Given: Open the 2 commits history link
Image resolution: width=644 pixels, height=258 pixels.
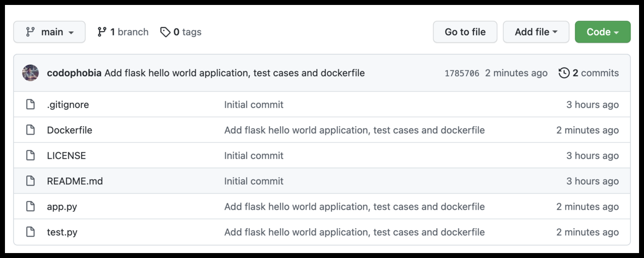Looking at the screenshot, I should click(595, 73).
